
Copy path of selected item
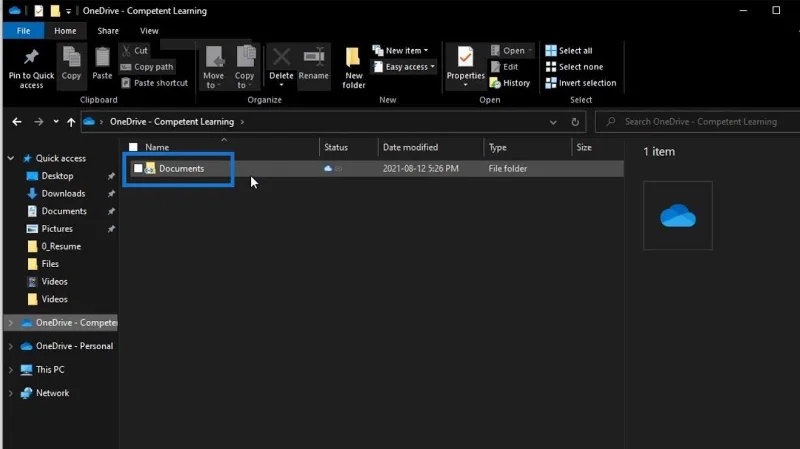click(x=147, y=67)
